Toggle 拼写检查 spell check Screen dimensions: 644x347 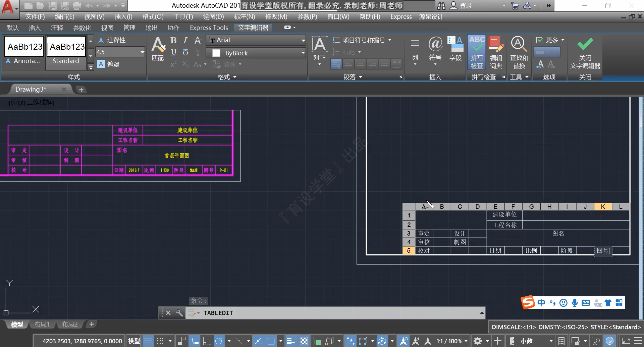pos(477,52)
